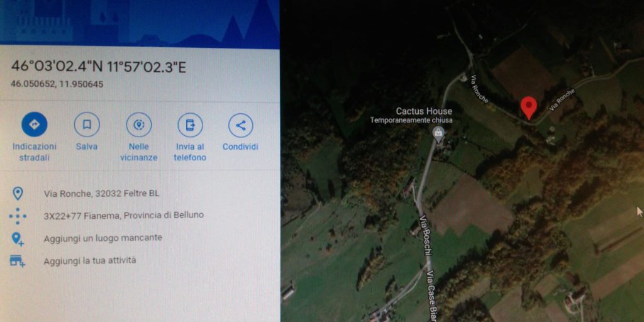Select the 3X22+77 Fianema plus code
The image size is (644, 322).
[x=124, y=216]
